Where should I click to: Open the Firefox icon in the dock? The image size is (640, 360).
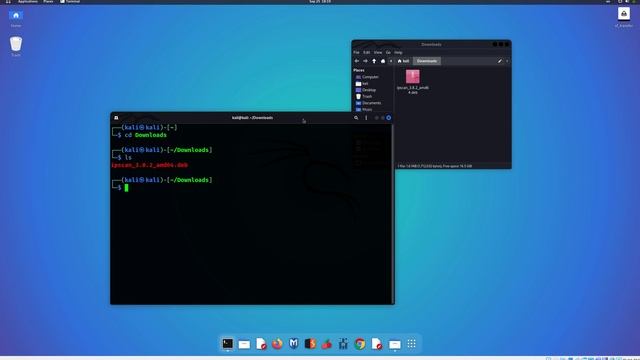pyautogui.click(x=277, y=344)
